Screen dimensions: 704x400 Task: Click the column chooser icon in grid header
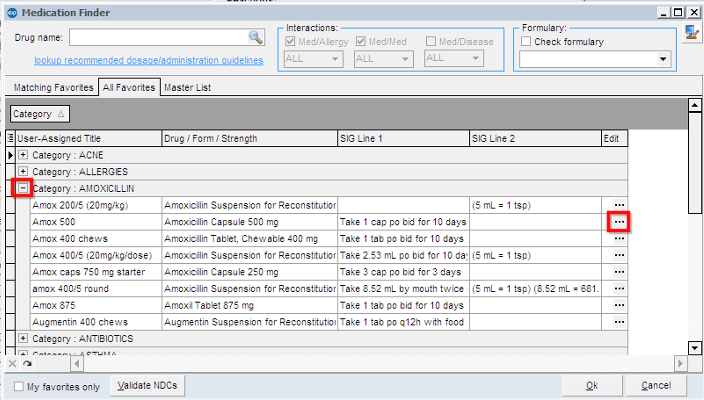tap(10, 138)
